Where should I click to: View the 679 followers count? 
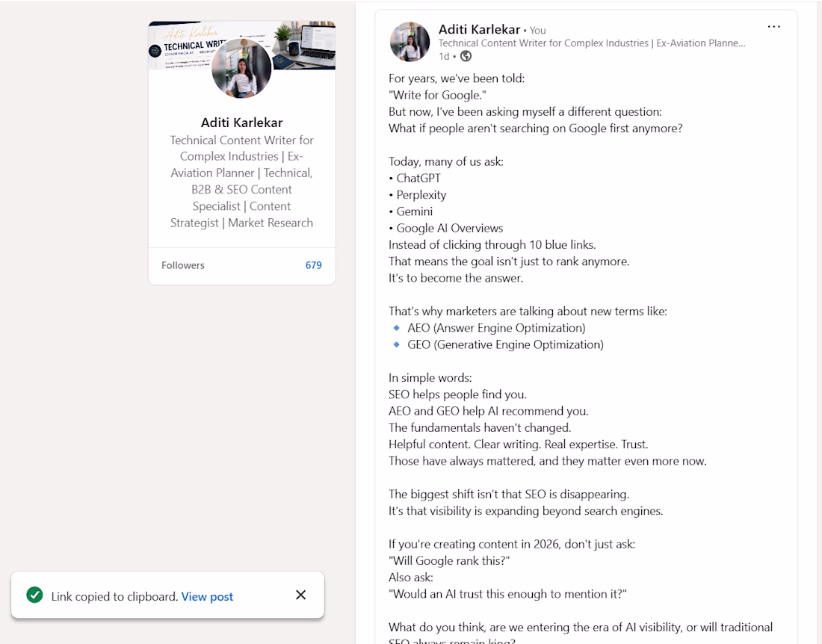pyautogui.click(x=314, y=265)
